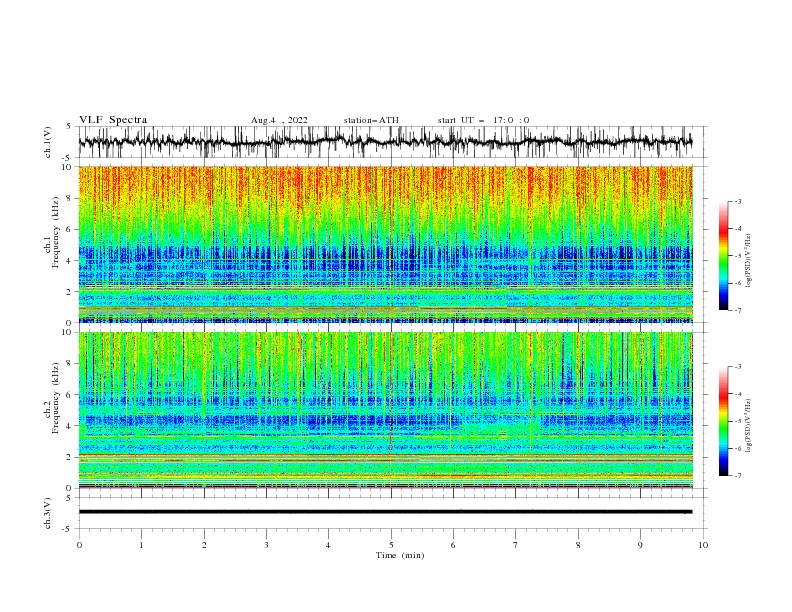Click the "station=ATH" label

click(371, 120)
